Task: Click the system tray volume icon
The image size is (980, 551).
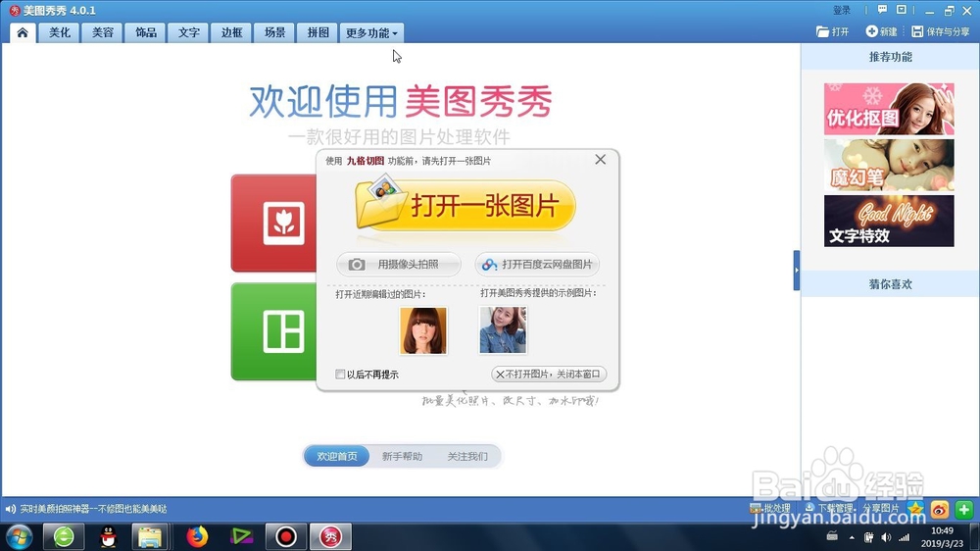Action: click(x=886, y=537)
